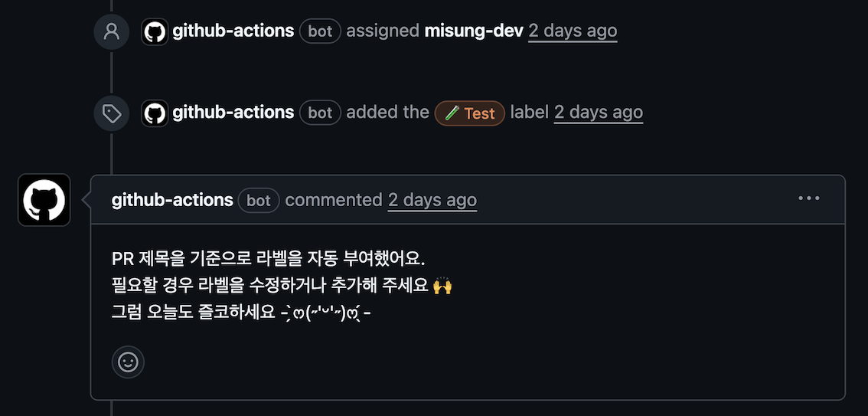Viewport: 868px width, 416px height.
Task: Open the github-actions author link in the comment header
Action: [172, 200]
